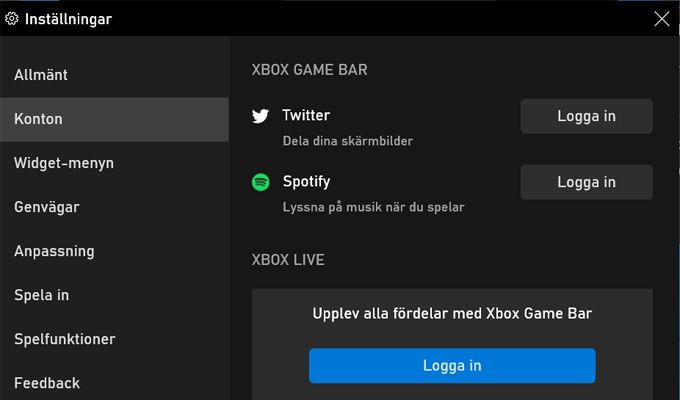Click the Spotify account label
This screenshot has height=400, width=680.
[306, 181]
